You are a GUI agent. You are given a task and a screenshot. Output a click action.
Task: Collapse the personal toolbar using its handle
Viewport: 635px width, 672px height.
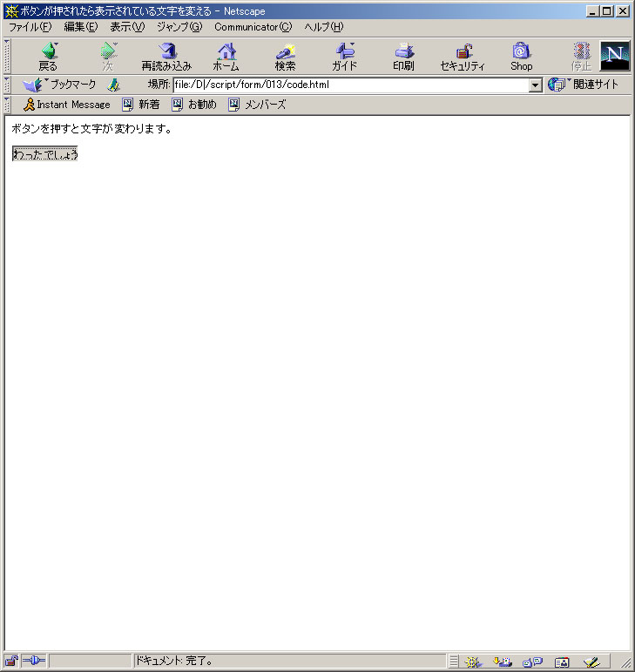pos(7,105)
